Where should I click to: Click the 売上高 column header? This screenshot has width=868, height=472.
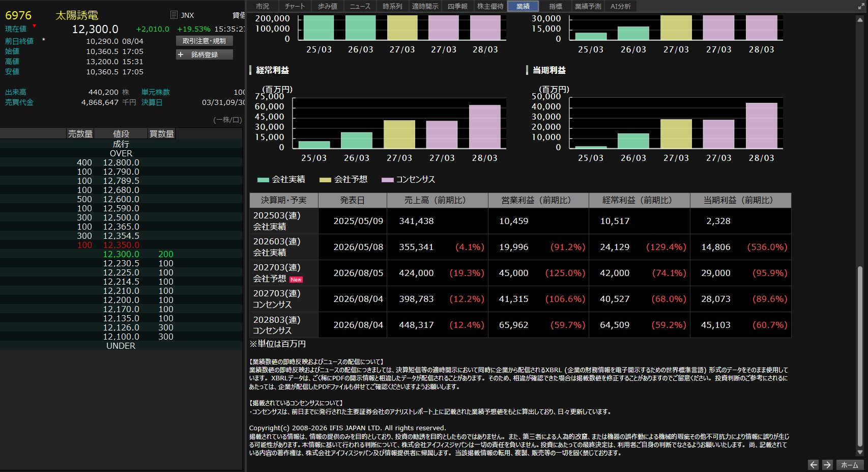(x=437, y=200)
